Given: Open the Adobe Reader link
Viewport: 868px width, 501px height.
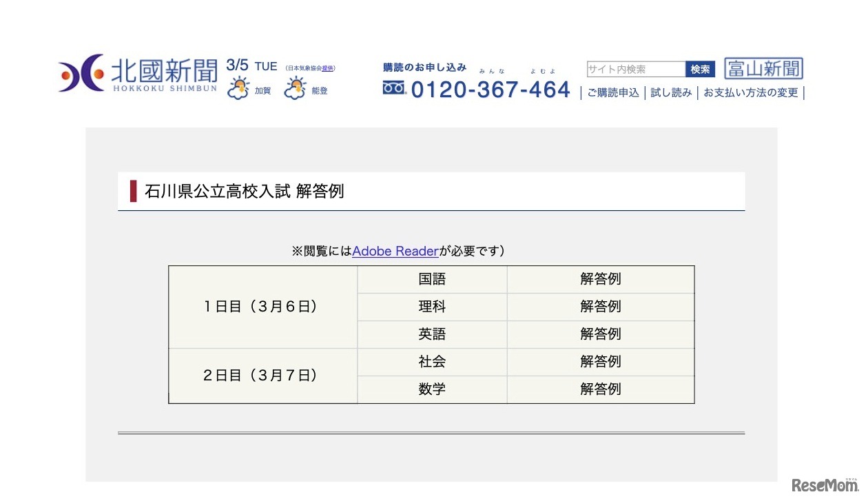Looking at the screenshot, I should (x=395, y=251).
